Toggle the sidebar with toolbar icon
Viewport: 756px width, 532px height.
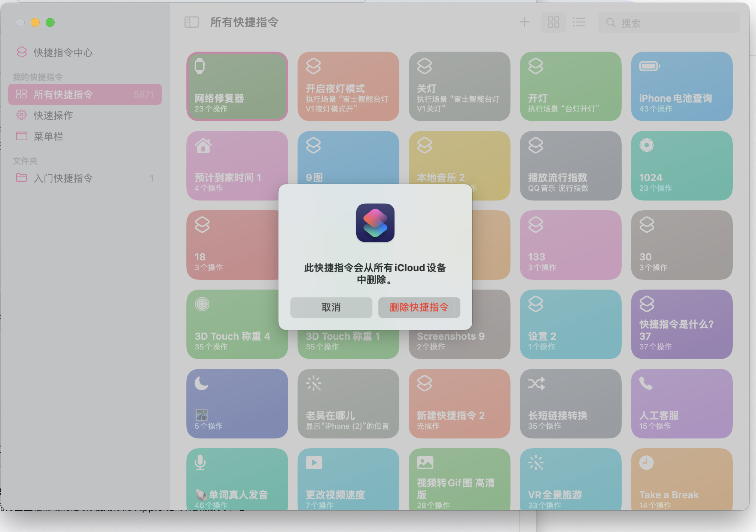point(192,22)
